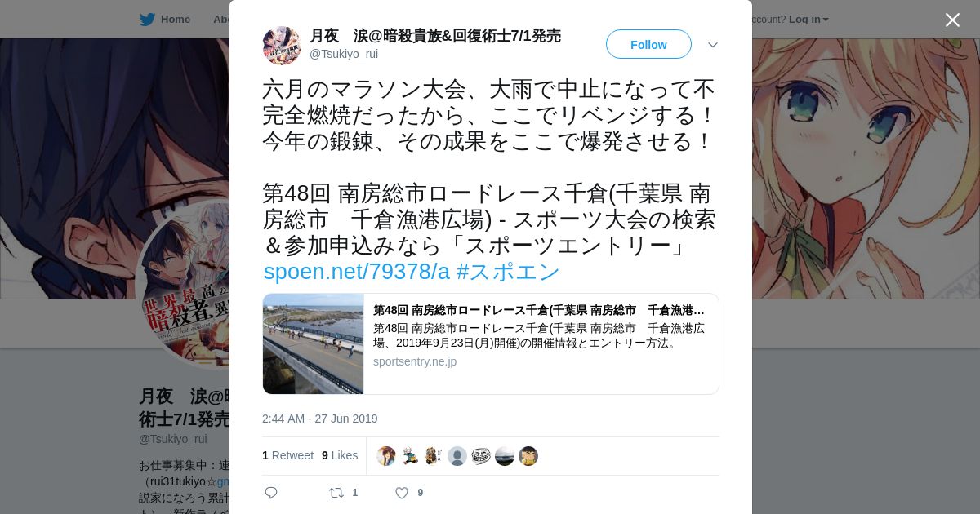The width and height of the screenshot is (980, 514).
Task: Click the last liker avatar in row
Action: click(528, 456)
